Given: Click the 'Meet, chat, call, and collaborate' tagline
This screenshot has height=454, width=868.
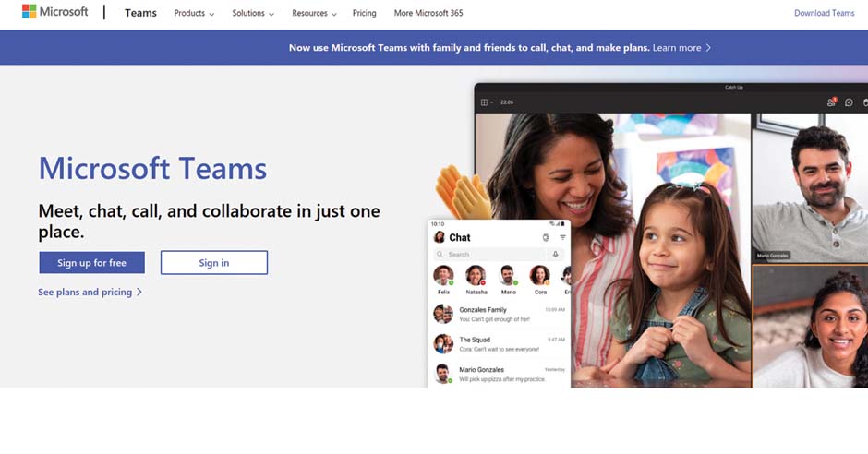Looking at the screenshot, I should click(x=210, y=221).
